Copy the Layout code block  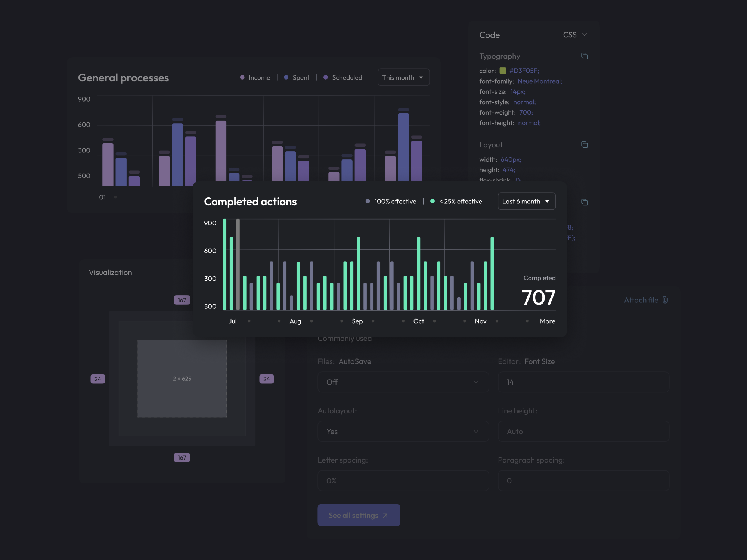pos(584,145)
